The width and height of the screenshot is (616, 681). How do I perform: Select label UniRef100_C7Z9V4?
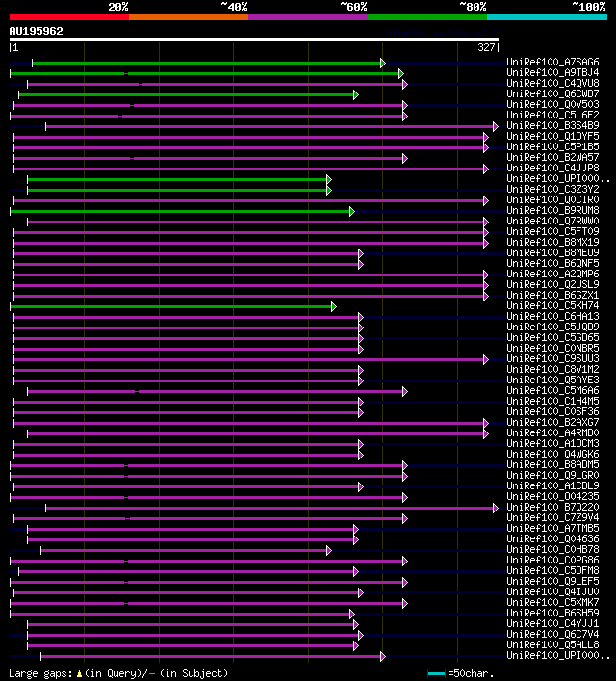552,517
